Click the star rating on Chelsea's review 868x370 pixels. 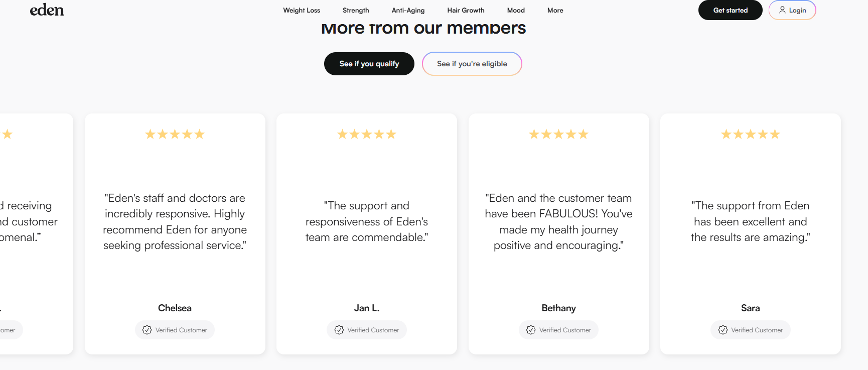[175, 134]
